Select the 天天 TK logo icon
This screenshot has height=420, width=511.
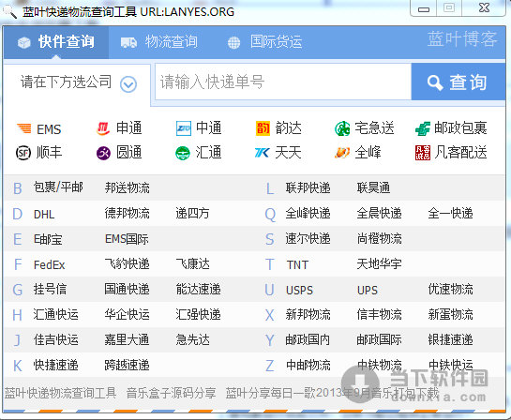coord(263,153)
